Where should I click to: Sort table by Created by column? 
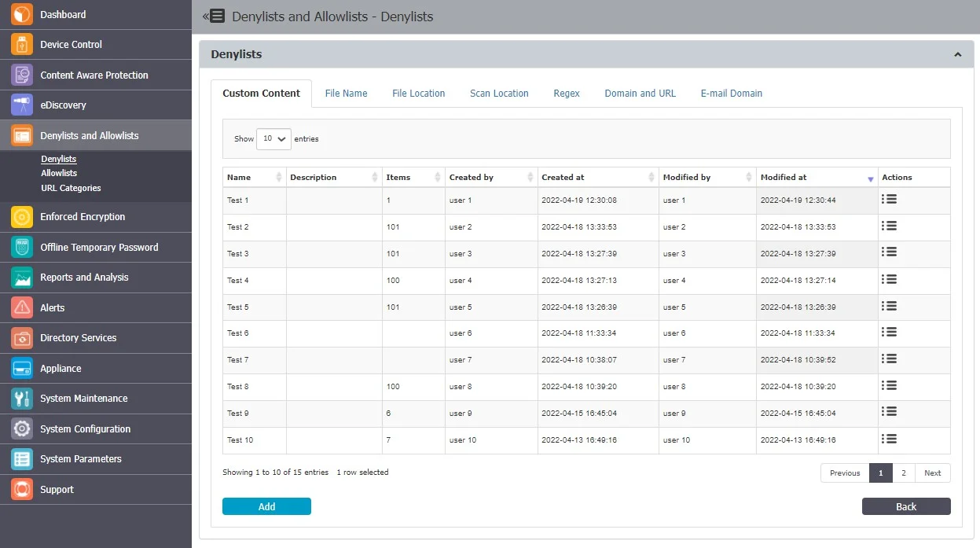[x=491, y=177]
